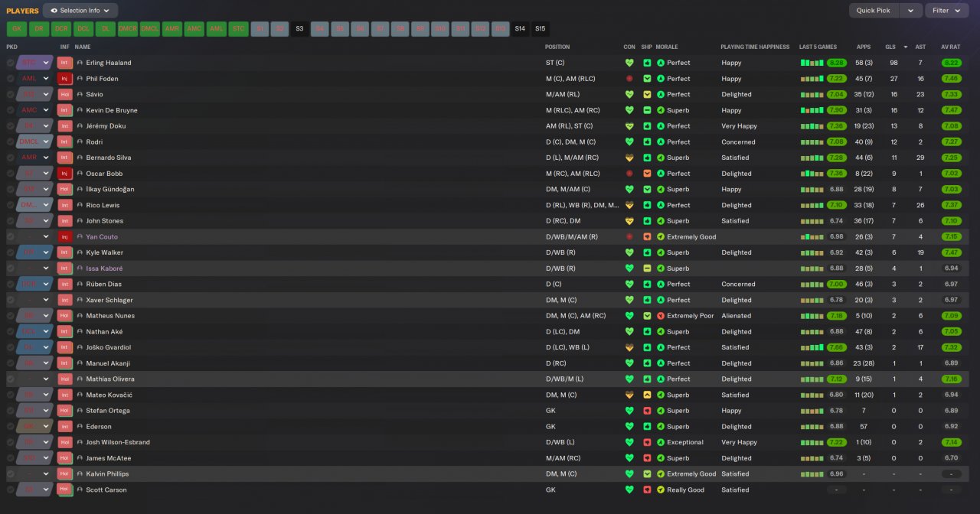Click the Quick Pick button
980x514 pixels.
874,11
